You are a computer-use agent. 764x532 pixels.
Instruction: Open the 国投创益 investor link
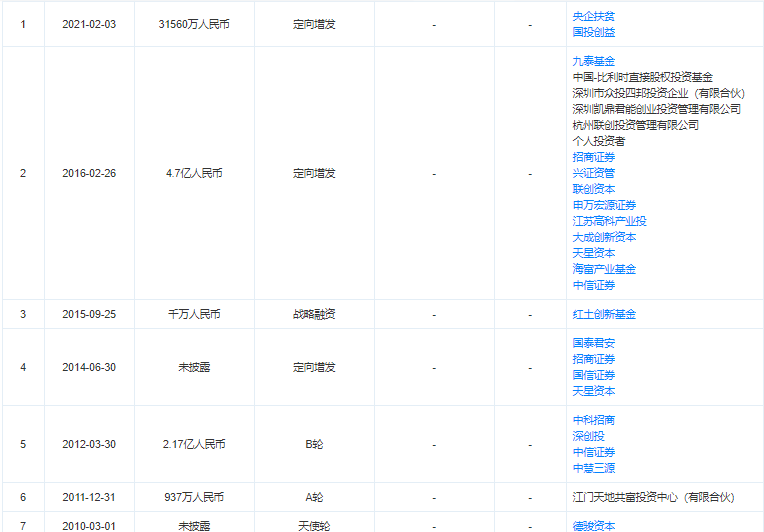tap(593, 32)
